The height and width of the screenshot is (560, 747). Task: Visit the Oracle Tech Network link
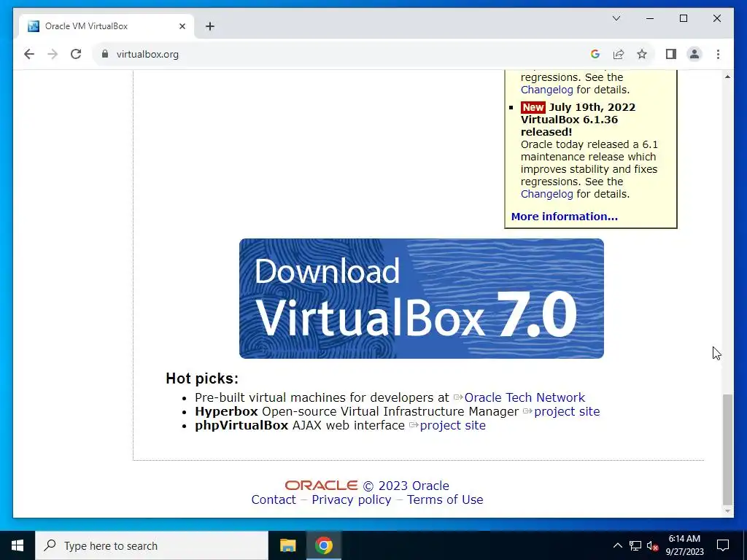pos(525,397)
